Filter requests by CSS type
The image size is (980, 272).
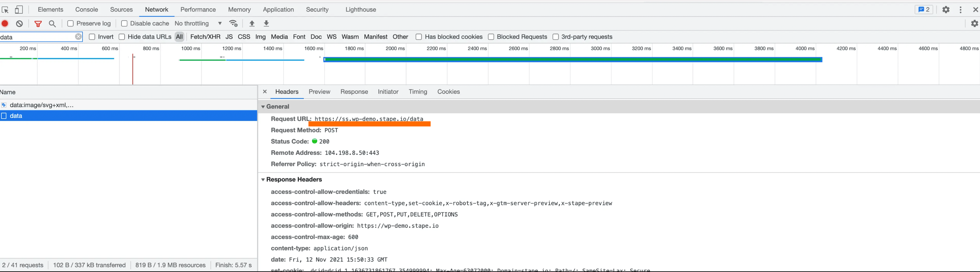(244, 37)
